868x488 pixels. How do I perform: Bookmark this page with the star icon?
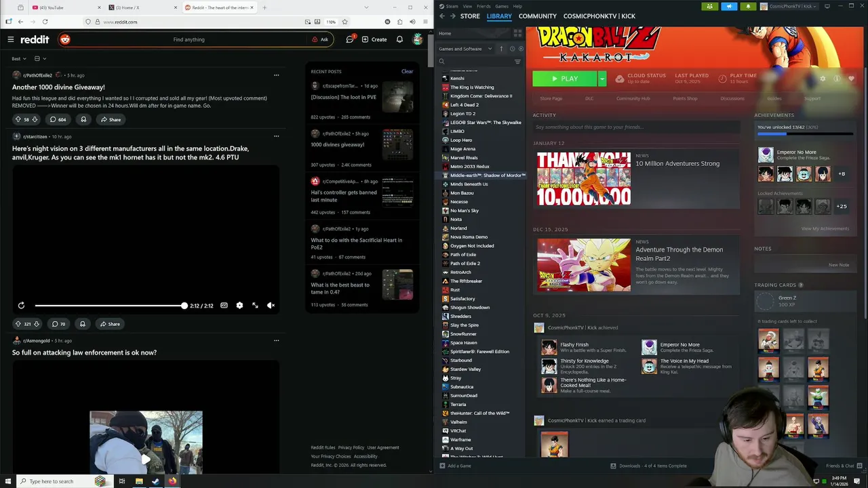pyautogui.click(x=345, y=22)
